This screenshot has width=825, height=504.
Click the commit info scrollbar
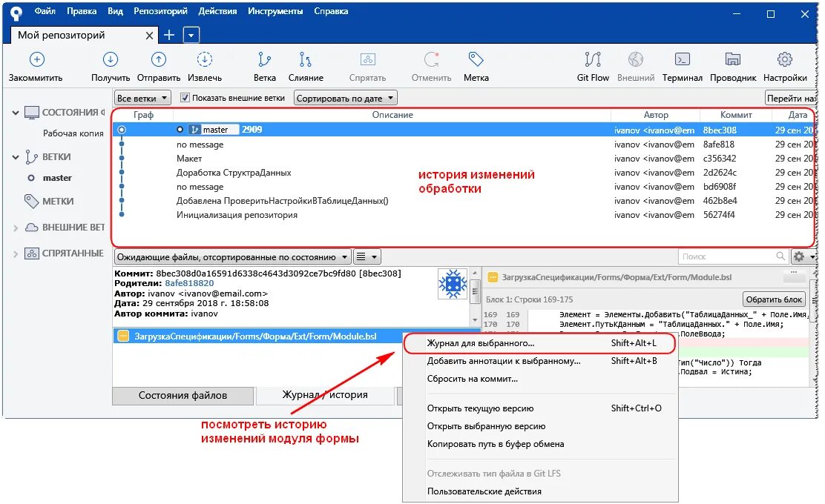pyautogui.click(x=475, y=296)
